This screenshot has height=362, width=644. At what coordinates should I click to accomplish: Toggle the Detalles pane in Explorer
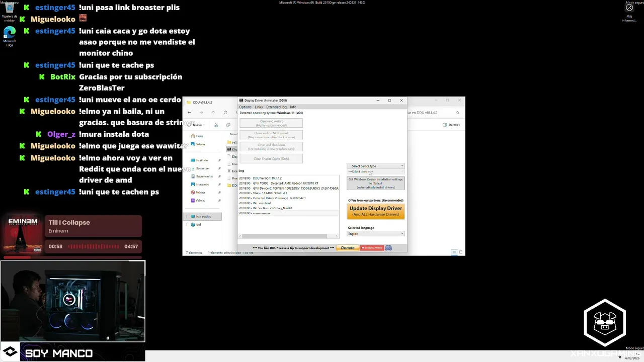451,125
